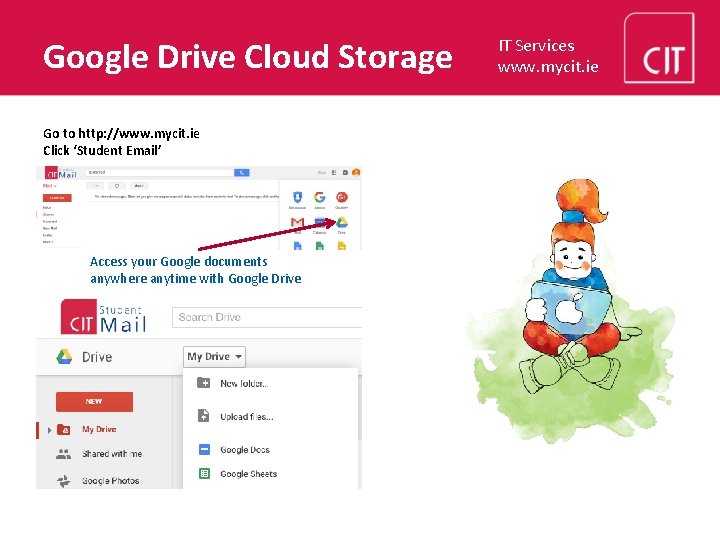Open My Account shield icon in apps grid
The width and height of the screenshot is (720, 540).
pos(298,197)
